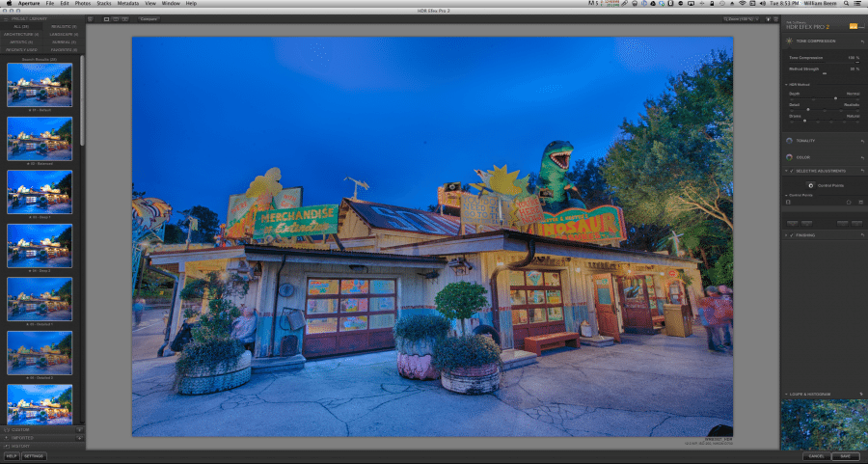Reset the Tonality section
Screen dimensions: 868x464
click(x=862, y=141)
